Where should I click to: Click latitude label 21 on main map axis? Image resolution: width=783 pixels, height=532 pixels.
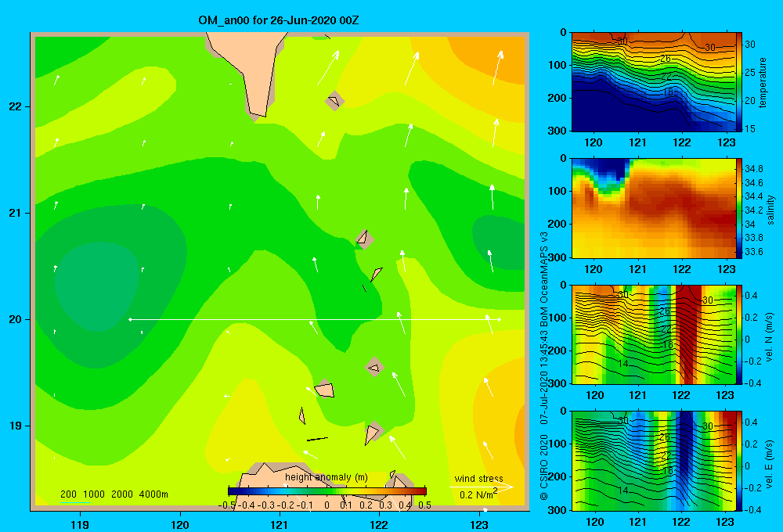pos(16,213)
